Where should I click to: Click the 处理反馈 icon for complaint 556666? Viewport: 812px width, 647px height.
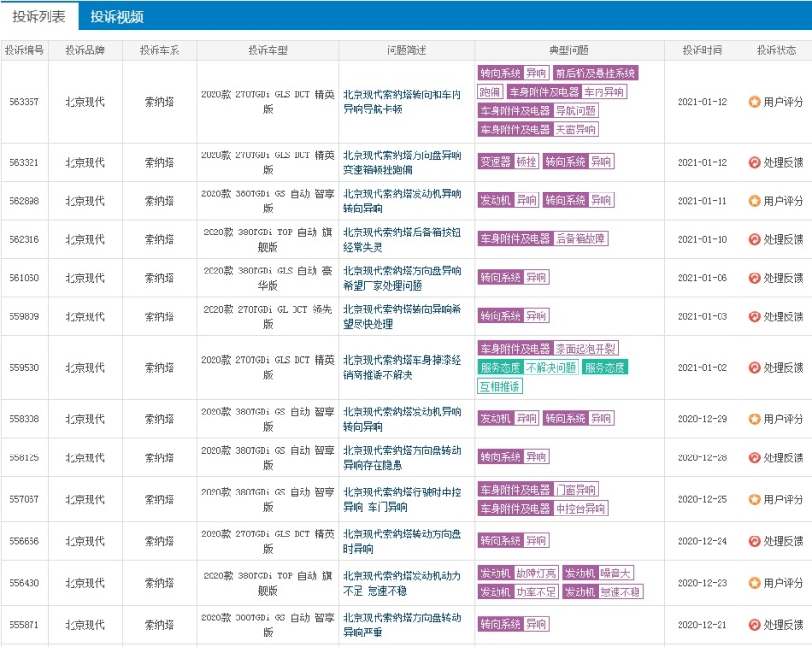pos(754,541)
